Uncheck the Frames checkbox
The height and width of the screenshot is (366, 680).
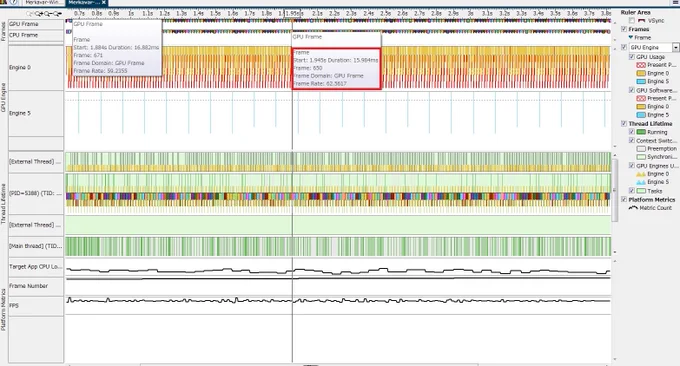tap(624, 29)
